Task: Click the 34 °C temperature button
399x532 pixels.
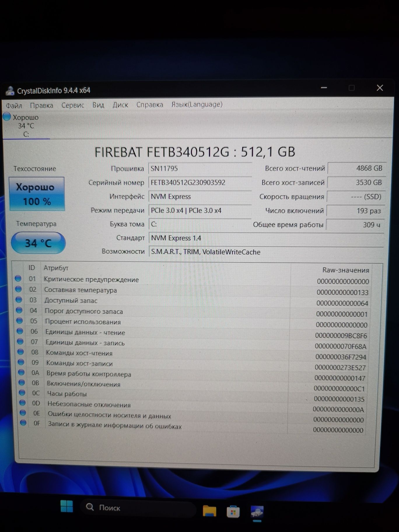Action: pos(38,243)
